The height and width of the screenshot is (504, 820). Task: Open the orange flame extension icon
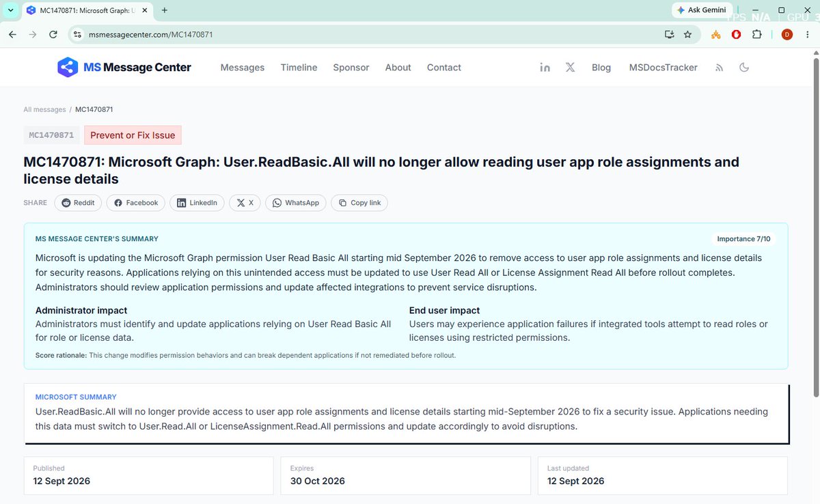coord(716,34)
